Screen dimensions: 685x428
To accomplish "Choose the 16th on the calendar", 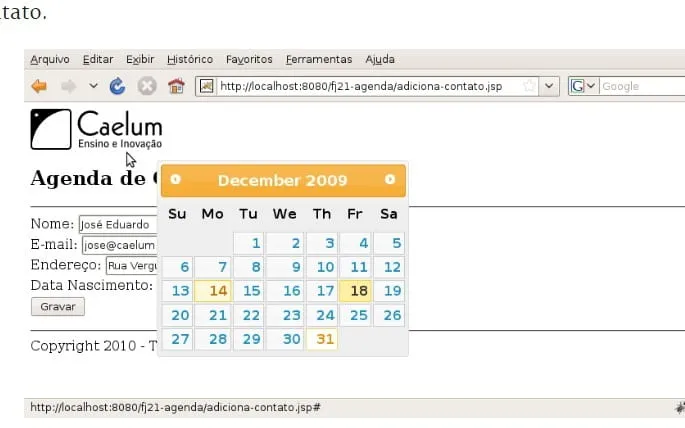I will tap(285, 291).
